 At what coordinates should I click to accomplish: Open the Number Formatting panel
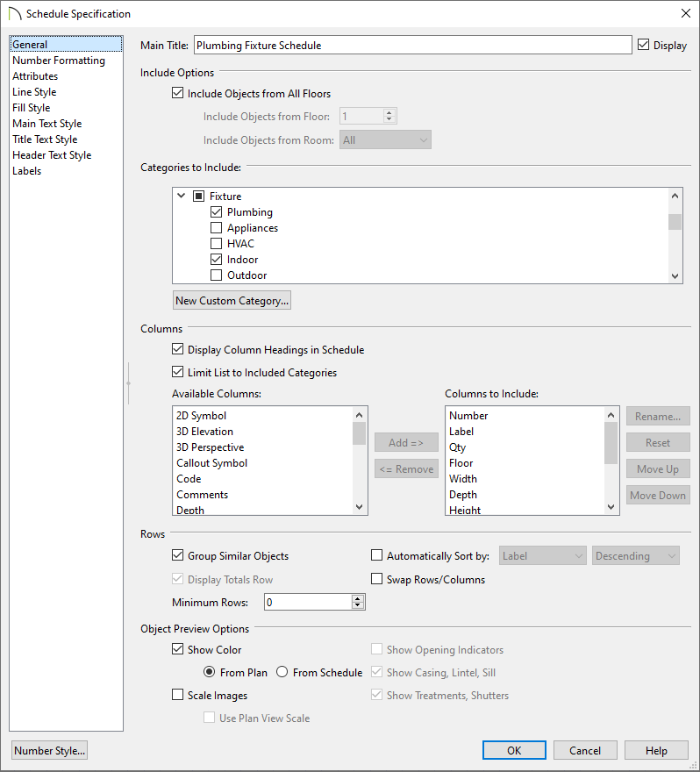pos(58,61)
